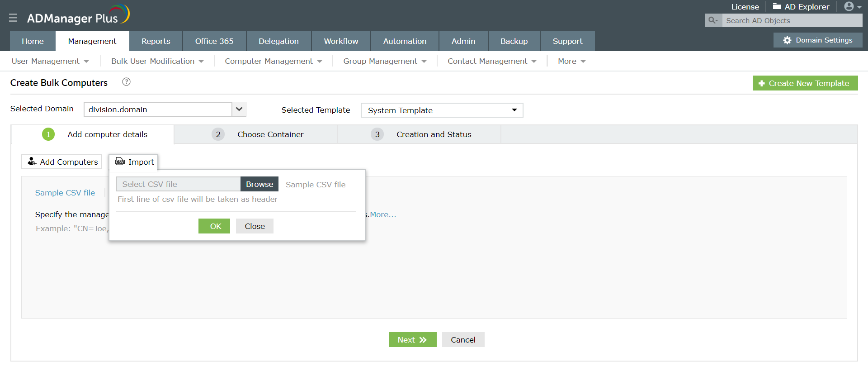Click the 'First line of csv file' hint text

coord(198,199)
